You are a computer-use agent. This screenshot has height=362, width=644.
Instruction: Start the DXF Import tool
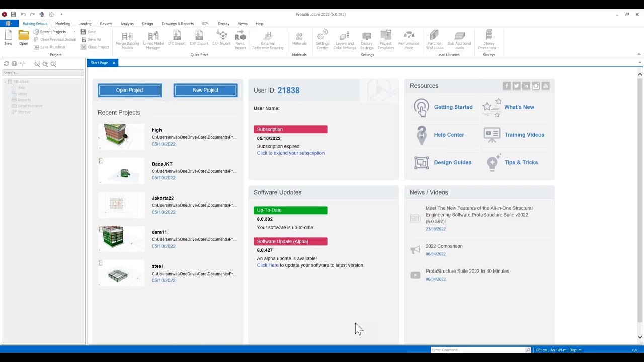click(x=199, y=38)
